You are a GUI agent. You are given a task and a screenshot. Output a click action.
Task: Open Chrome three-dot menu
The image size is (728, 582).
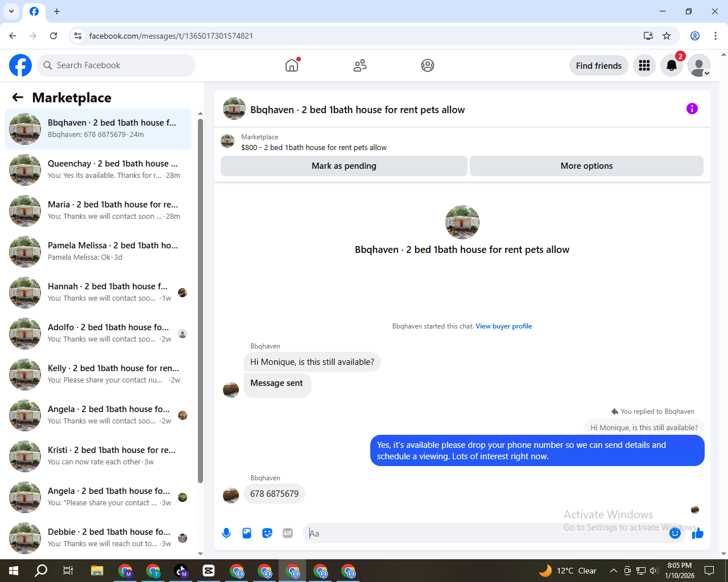coord(715,36)
